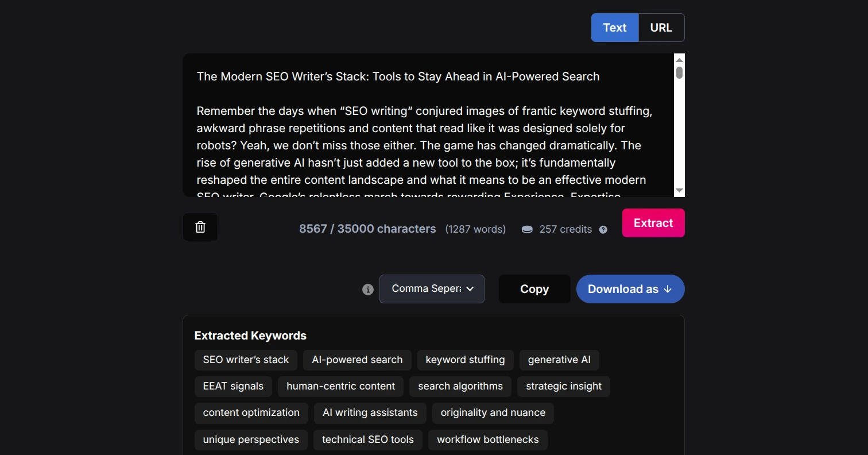
Task: Expand the dropdown chevron next to Comma Separated
Action: click(470, 289)
